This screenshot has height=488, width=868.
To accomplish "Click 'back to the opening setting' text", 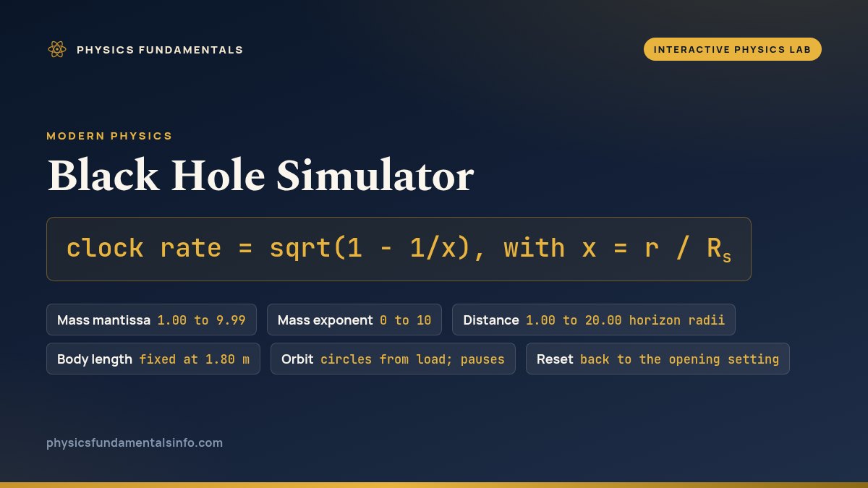I will click(x=679, y=359).
